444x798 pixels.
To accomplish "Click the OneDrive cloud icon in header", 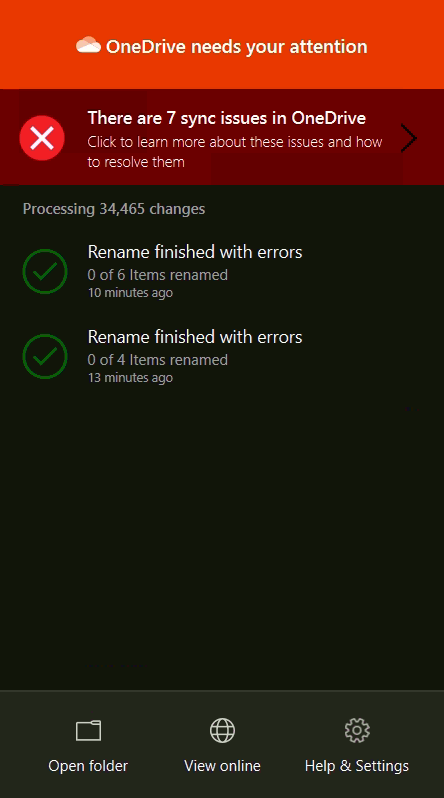I will coord(89,45).
